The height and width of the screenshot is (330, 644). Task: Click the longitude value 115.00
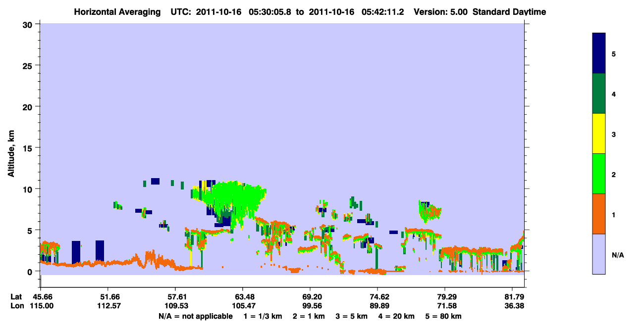click(x=41, y=306)
